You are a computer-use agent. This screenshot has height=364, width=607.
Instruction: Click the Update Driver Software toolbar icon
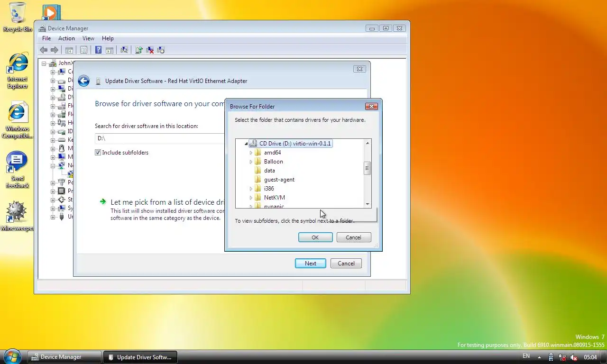(139, 50)
